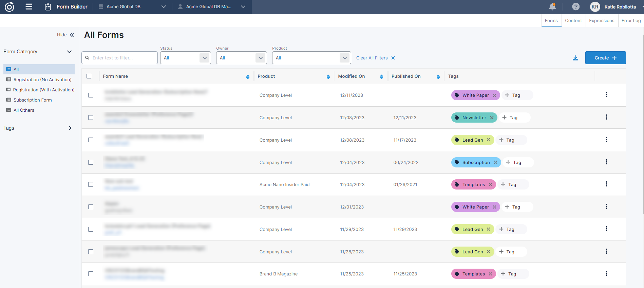
Task: Sort by Form Name column arrows
Action: coord(248,77)
